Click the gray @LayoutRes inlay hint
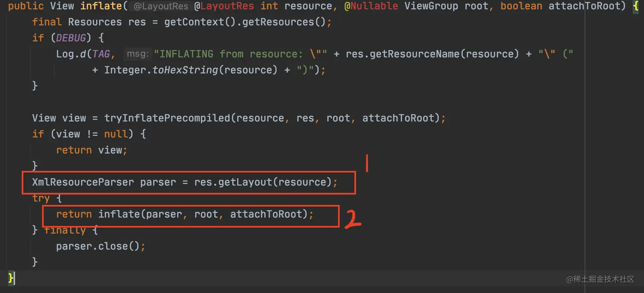The height and width of the screenshot is (293, 644). point(161,6)
